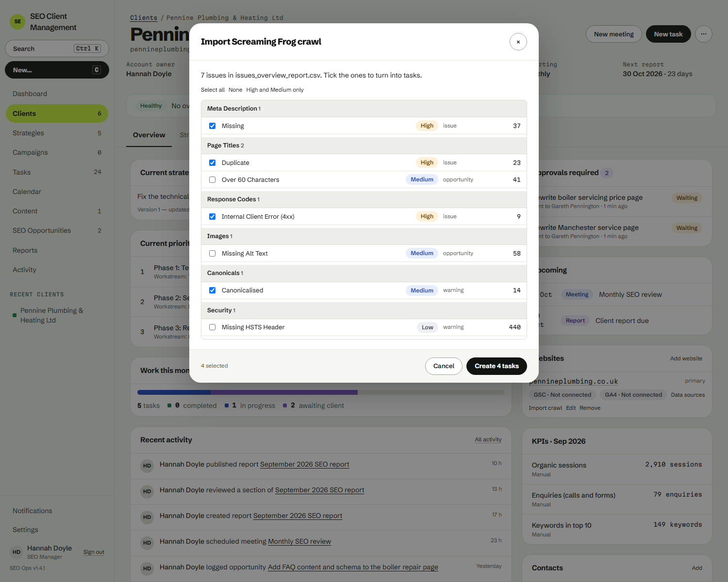Click Sign out link

coord(94,552)
